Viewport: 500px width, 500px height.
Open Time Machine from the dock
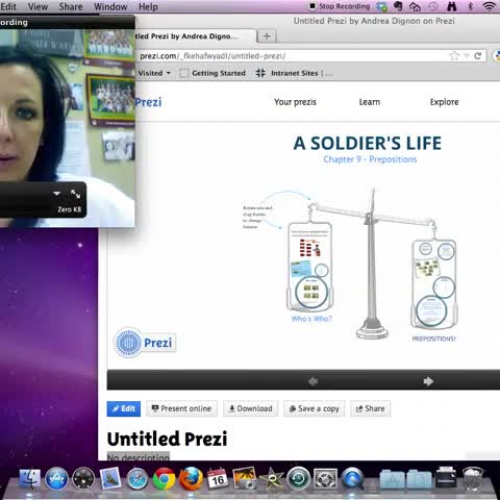pos(298,479)
